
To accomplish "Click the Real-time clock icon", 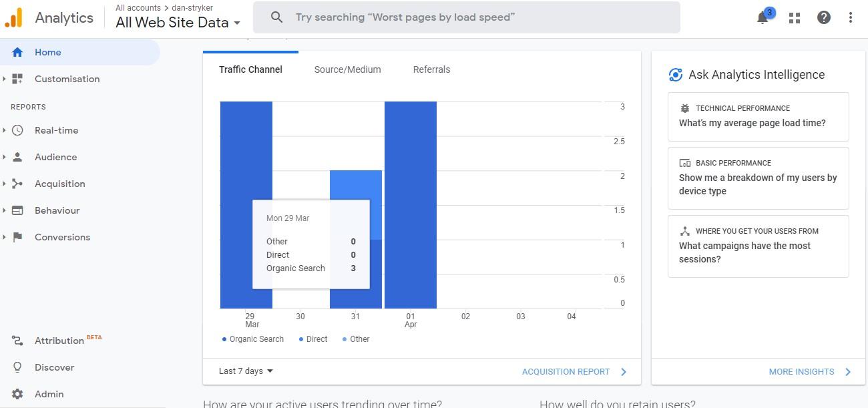I will [18, 130].
